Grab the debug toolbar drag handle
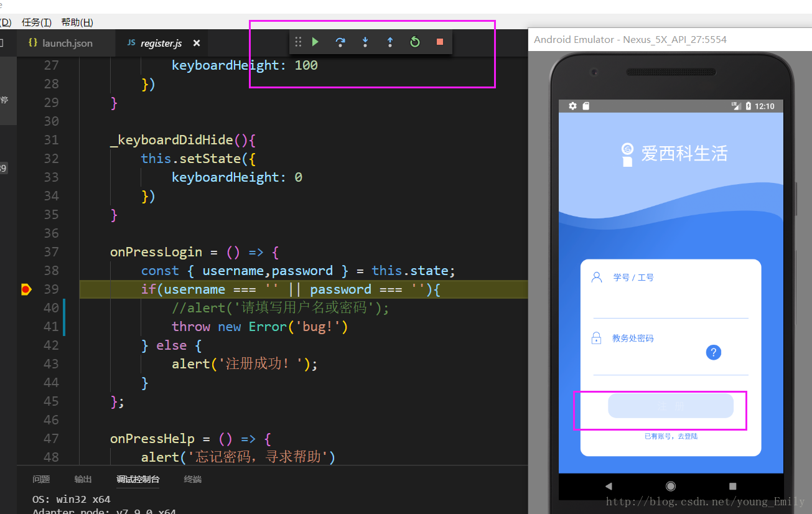 coord(298,42)
